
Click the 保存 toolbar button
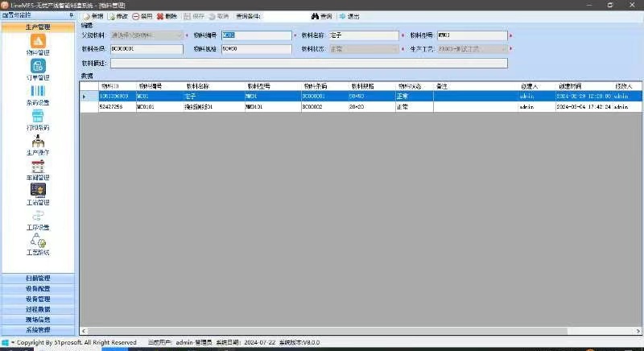pyautogui.click(x=194, y=16)
